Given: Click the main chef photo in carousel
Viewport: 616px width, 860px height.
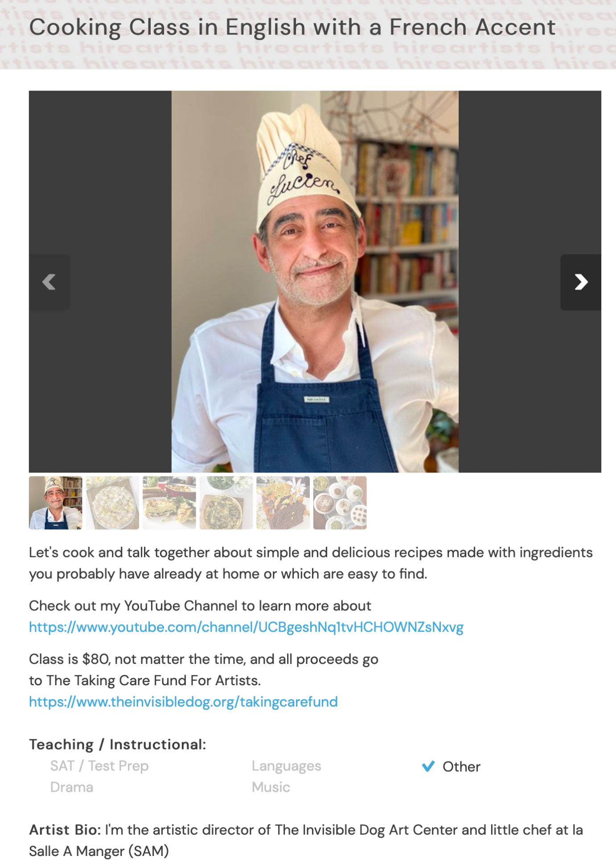Looking at the screenshot, I should [x=315, y=282].
